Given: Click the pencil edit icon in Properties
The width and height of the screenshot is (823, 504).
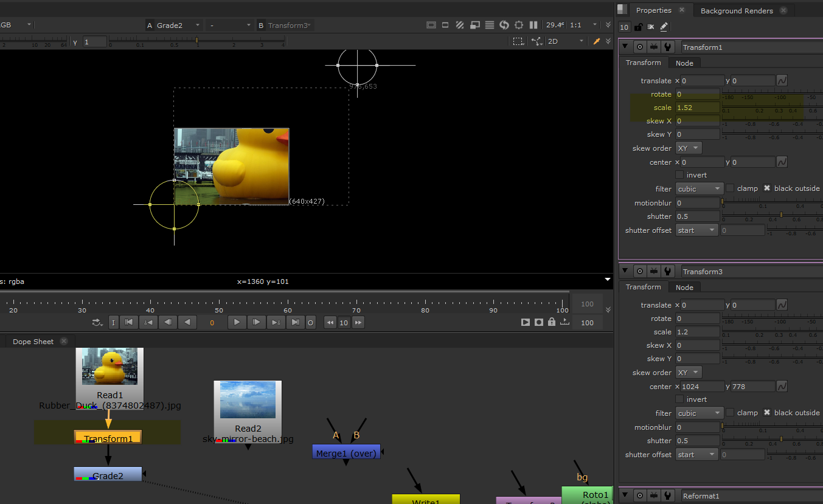Looking at the screenshot, I should point(664,27).
